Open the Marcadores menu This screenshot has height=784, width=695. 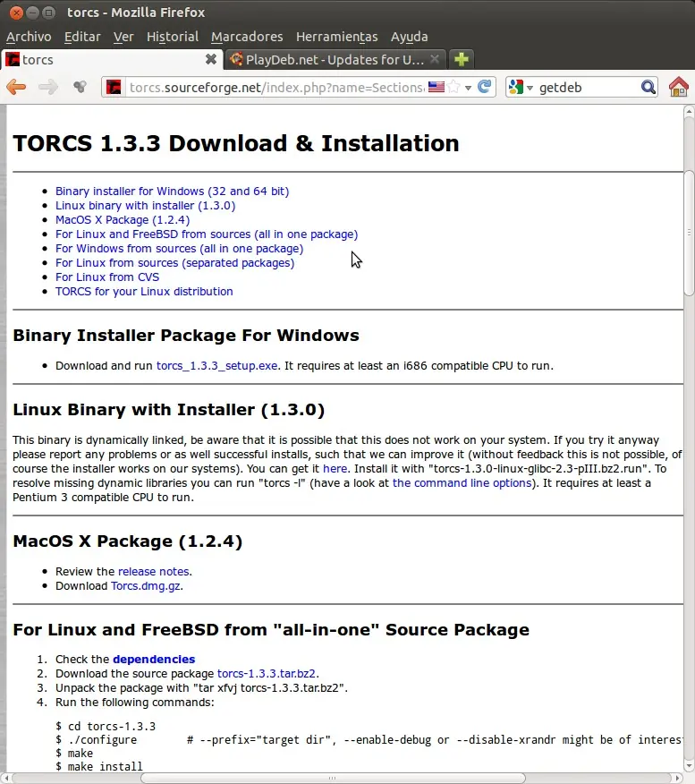click(x=247, y=37)
